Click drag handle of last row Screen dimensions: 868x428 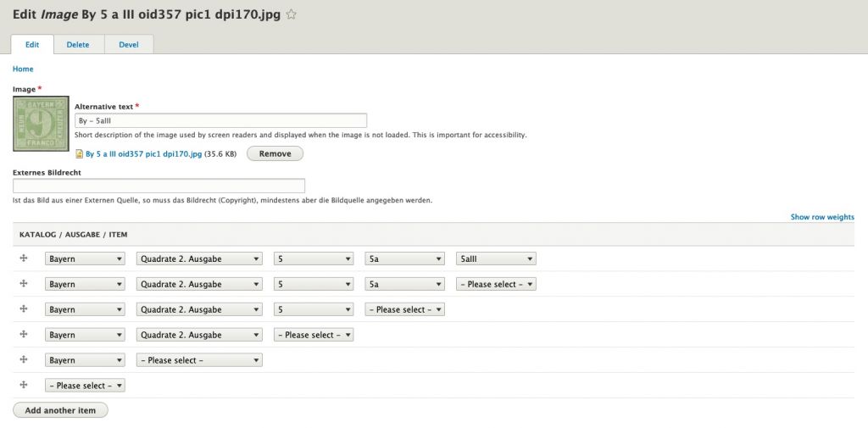(24, 386)
